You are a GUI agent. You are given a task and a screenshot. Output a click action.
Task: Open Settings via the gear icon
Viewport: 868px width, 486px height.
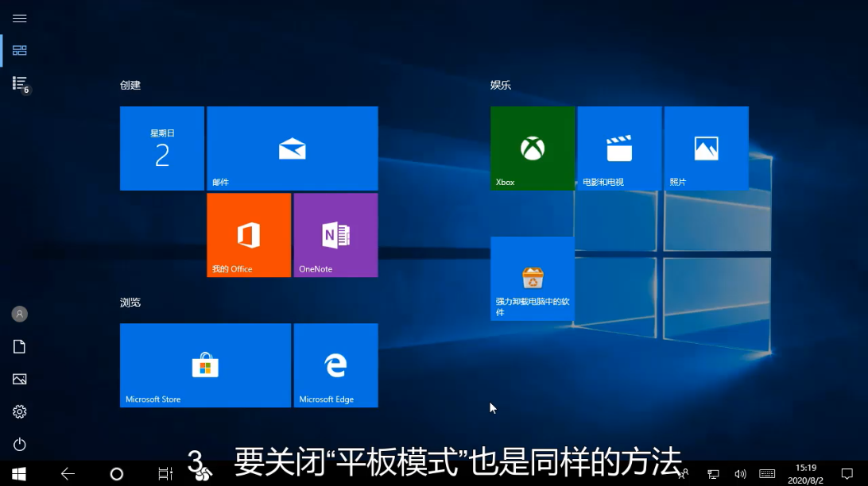19,412
